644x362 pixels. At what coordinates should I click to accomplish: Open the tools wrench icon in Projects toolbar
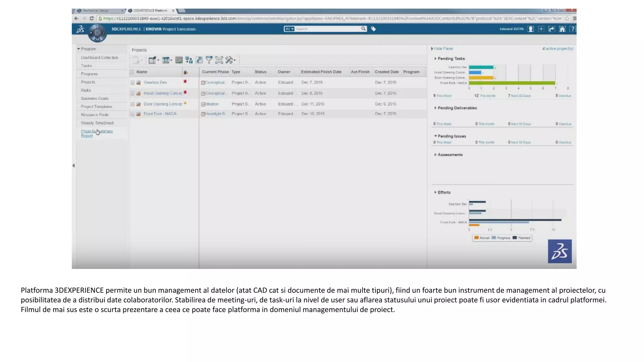coord(229,60)
